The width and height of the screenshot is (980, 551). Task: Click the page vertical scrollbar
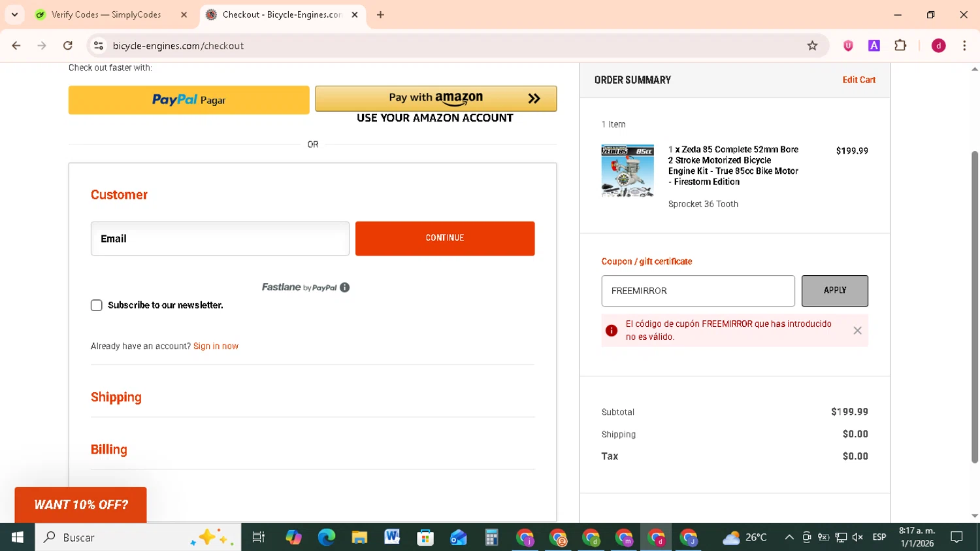[975, 307]
